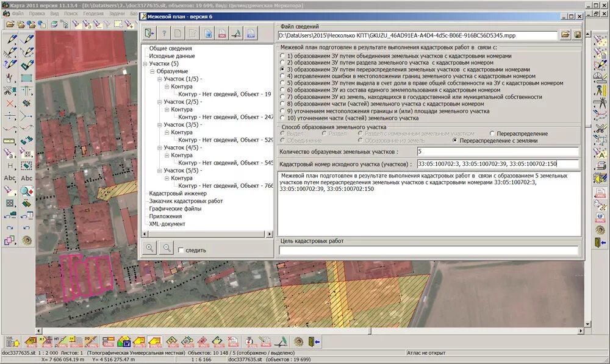
Task: Toggle the следить checkbox
Action: (181, 250)
